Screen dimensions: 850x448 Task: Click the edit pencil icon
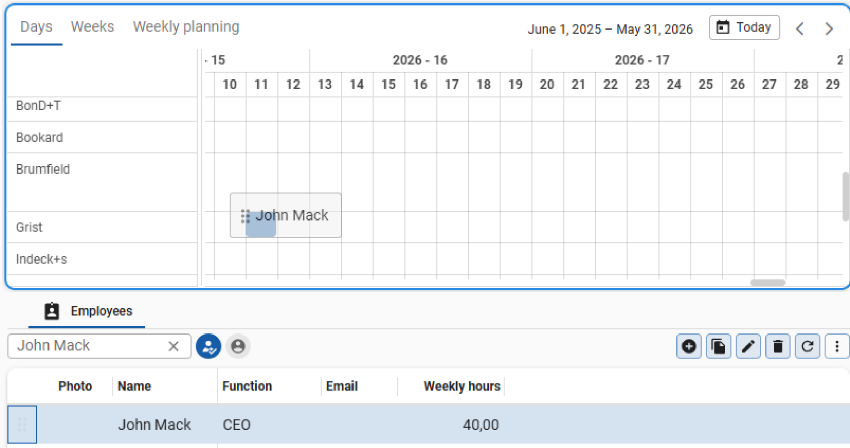[x=748, y=347]
